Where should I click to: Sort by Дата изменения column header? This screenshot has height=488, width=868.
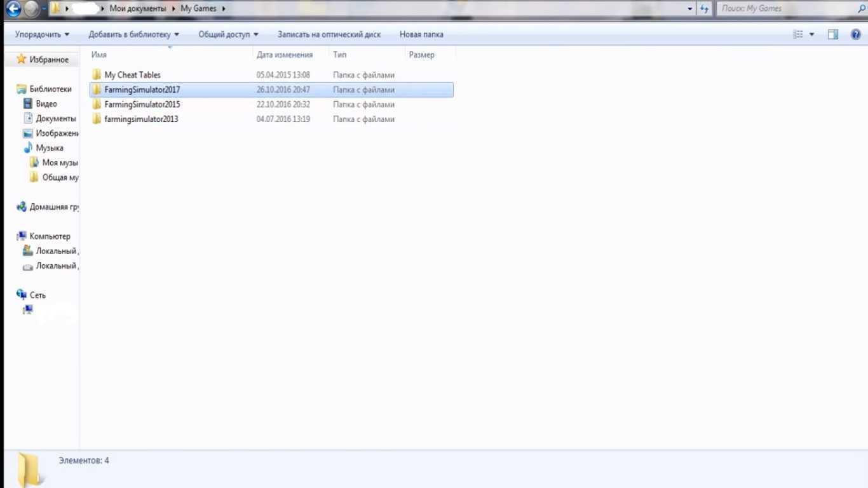point(285,55)
